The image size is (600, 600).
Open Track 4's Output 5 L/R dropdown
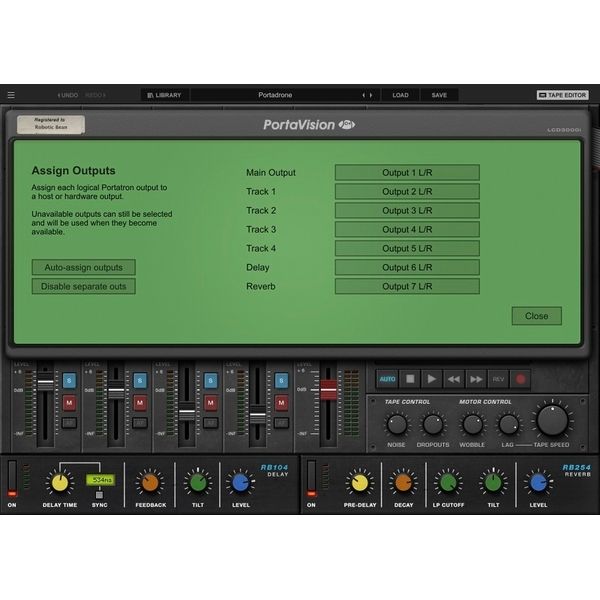[407, 248]
